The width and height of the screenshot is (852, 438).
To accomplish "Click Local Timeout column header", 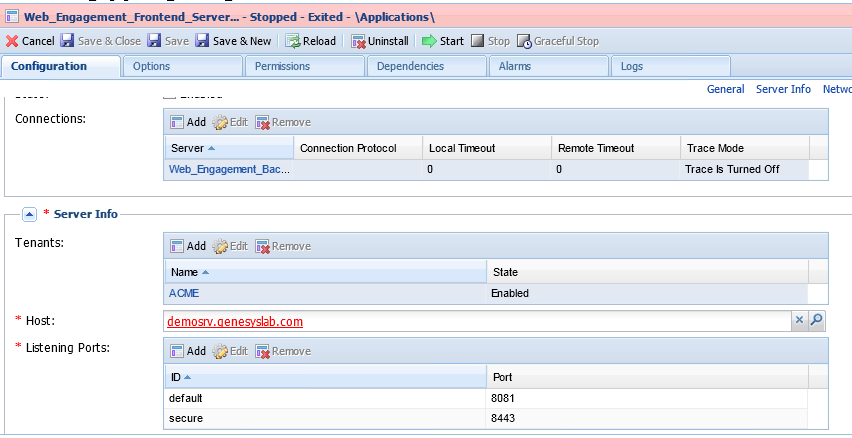I will [487, 148].
